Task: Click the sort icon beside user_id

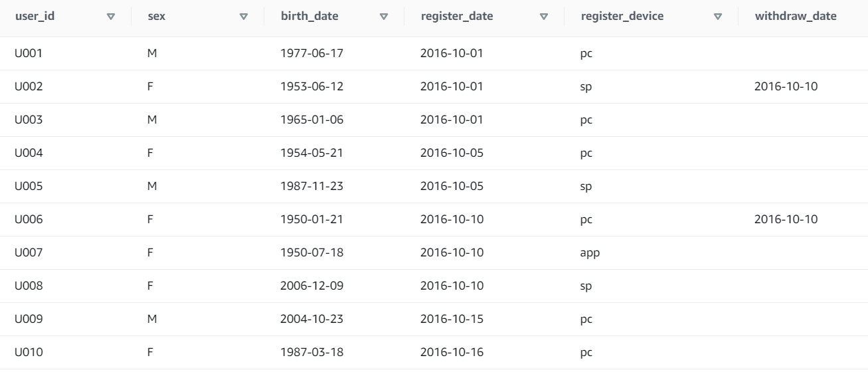Action: [x=112, y=17]
